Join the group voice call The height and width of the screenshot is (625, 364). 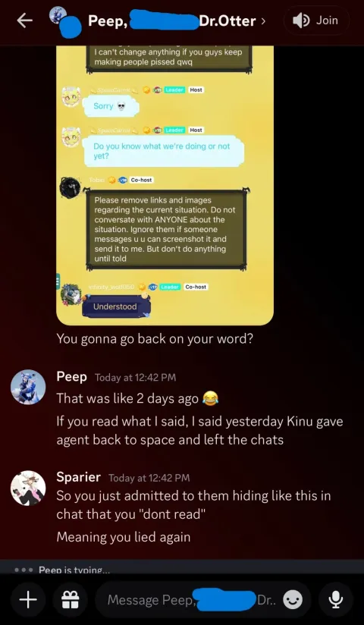[x=316, y=20]
